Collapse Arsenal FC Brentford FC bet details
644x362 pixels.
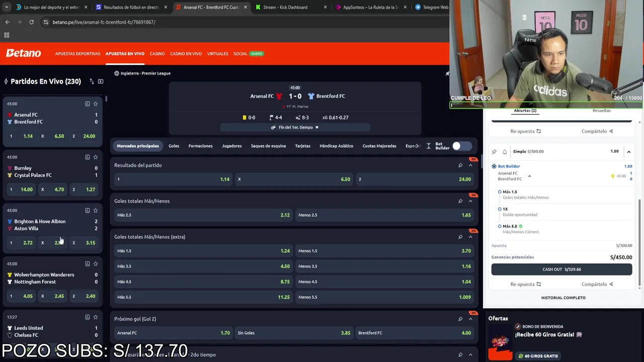[x=529, y=176]
